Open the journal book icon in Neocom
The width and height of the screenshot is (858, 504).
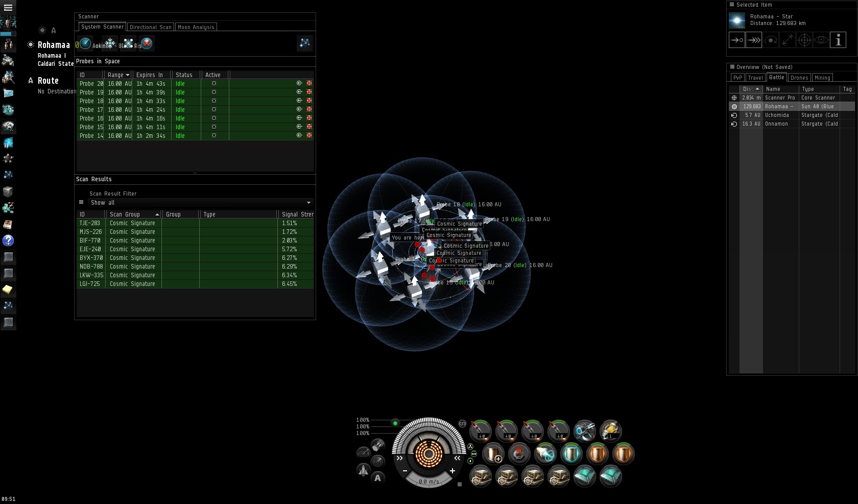coord(8,224)
